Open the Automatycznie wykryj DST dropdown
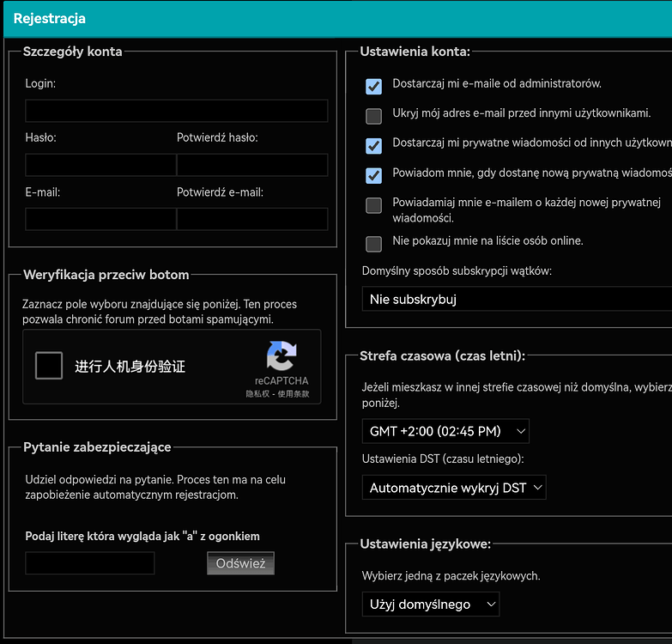Screen dimensions: 672x644 point(454,488)
